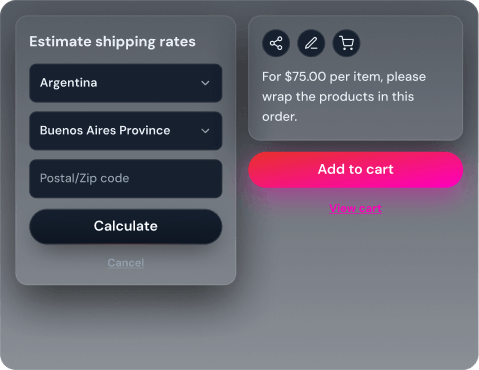479x370 pixels.
Task: Open the View cart link
Action: [355, 208]
